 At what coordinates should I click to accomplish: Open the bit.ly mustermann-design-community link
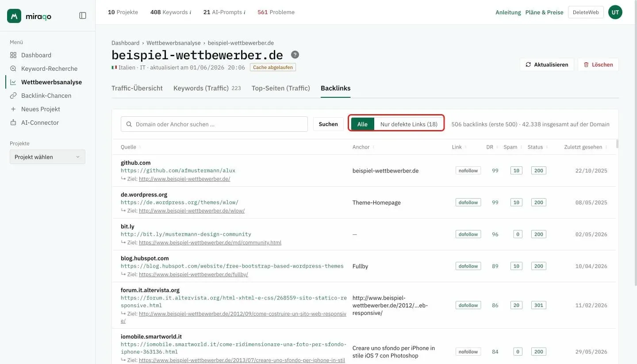tap(186, 234)
